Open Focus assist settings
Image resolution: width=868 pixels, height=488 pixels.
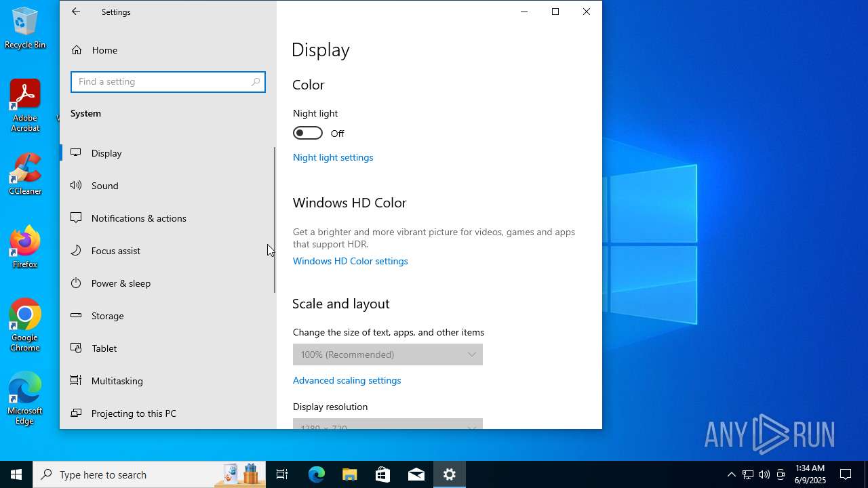167,251
